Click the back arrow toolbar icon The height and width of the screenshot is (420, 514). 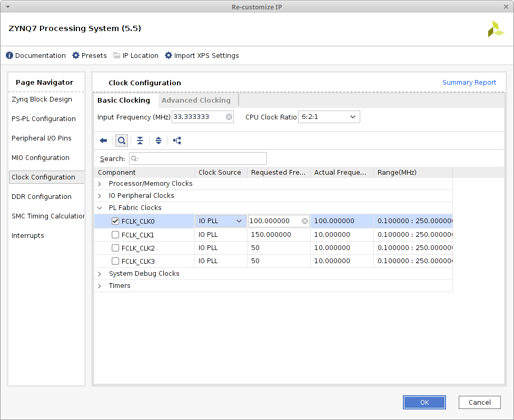click(x=103, y=141)
